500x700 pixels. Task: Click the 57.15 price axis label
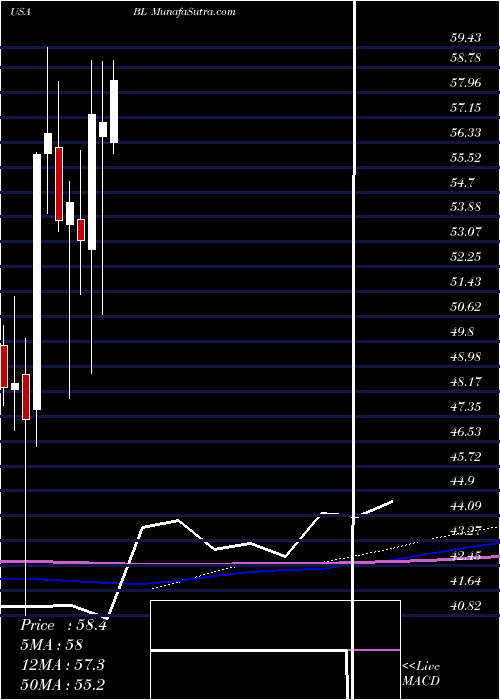coord(466,108)
